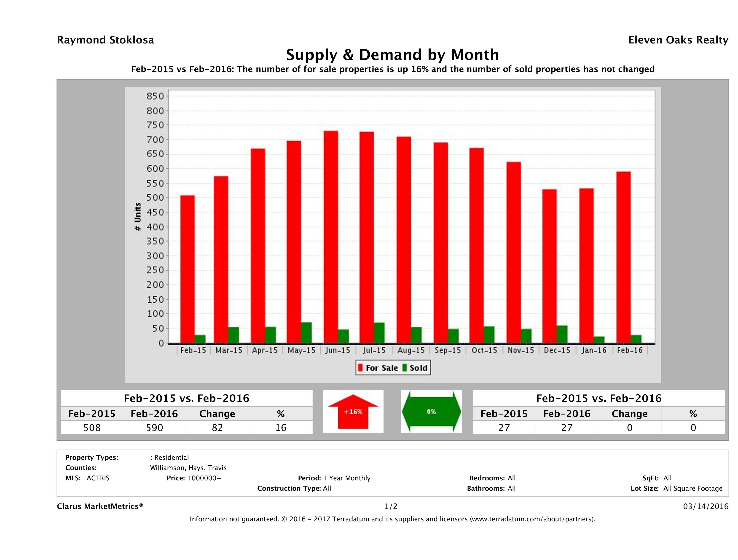Click the Jan-16 x-axis label
The image size is (738, 560).
593,350
